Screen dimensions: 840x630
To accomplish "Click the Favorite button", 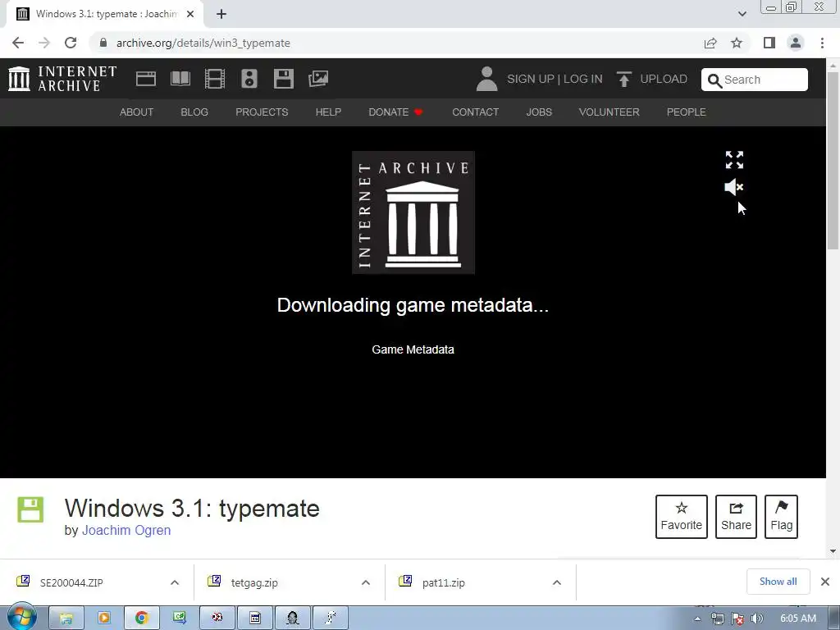I will tap(682, 517).
